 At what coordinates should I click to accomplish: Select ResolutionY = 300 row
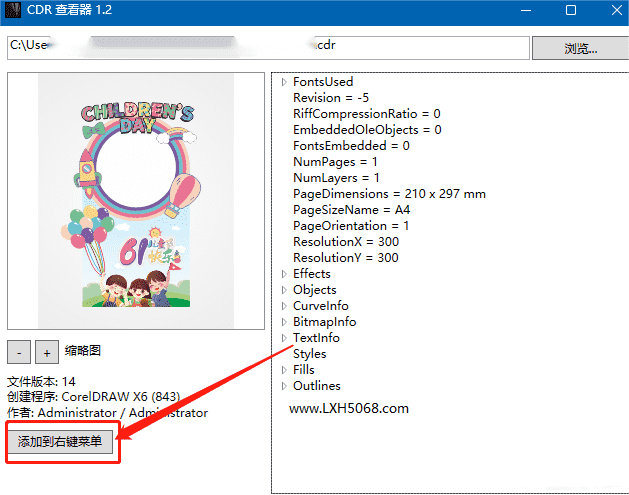tap(346, 258)
